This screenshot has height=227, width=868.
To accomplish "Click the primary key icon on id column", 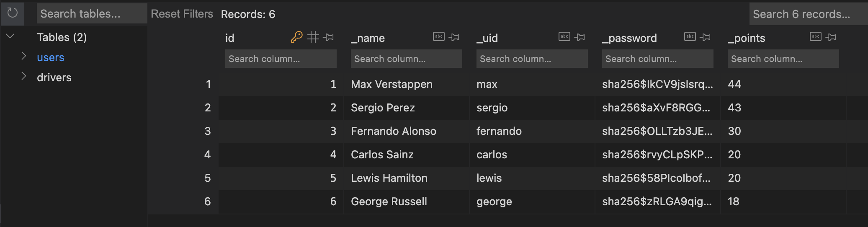I will (x=296, y=37).
